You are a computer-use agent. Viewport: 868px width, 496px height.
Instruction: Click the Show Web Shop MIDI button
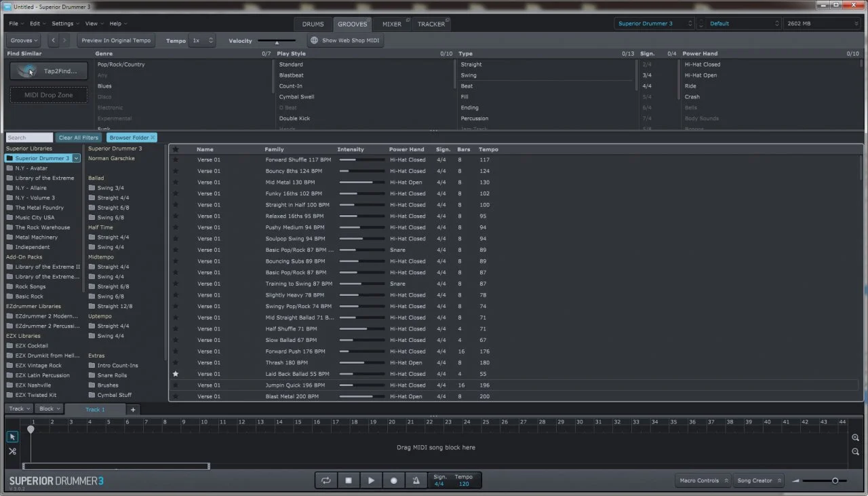tap(345, 41)
